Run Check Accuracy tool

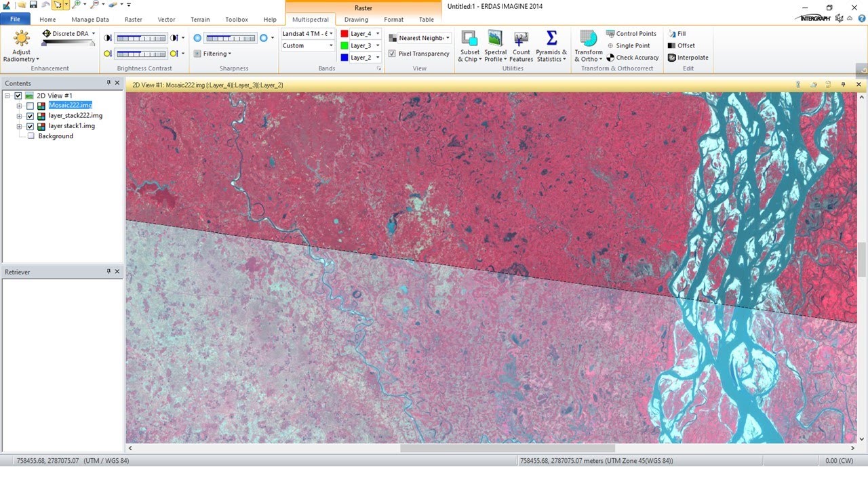click(633, 58)
